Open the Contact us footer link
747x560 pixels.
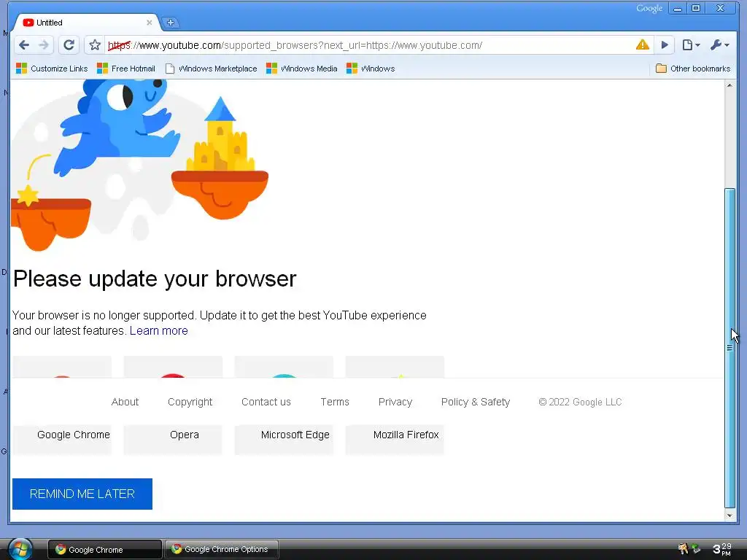[266, 402]
